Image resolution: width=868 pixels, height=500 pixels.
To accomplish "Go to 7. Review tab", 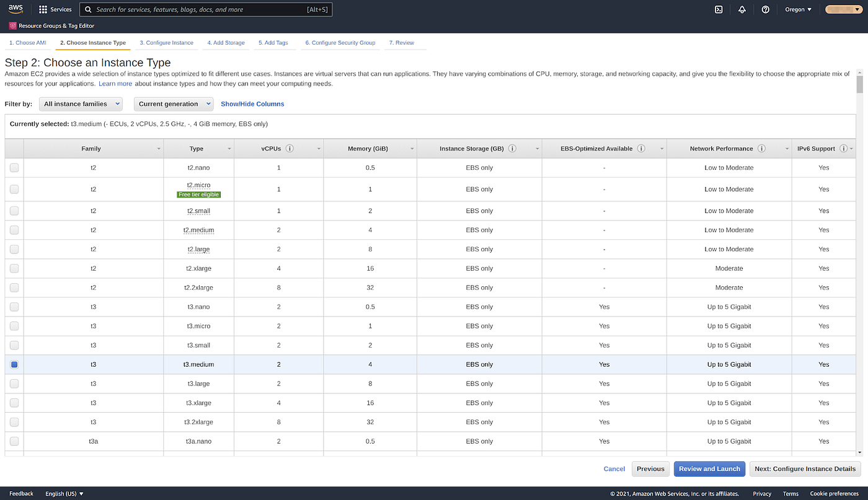I will tap(401, 43).
